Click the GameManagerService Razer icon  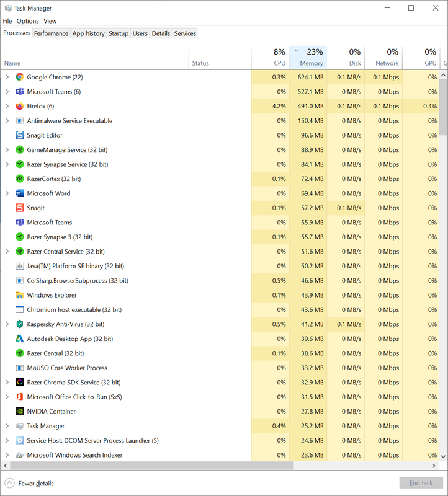pyautogui.click(x=20, y=149)
